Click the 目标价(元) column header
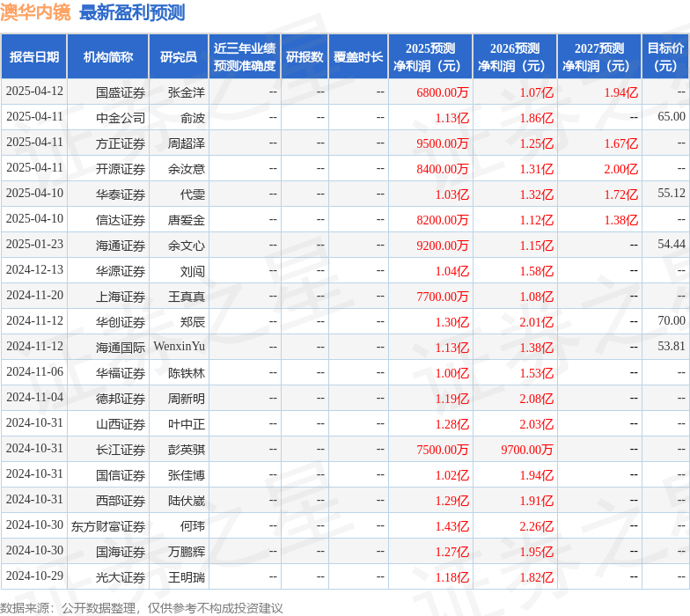This screenshot has width=690, height=616. pyautogui.click(x=665, y=57)
